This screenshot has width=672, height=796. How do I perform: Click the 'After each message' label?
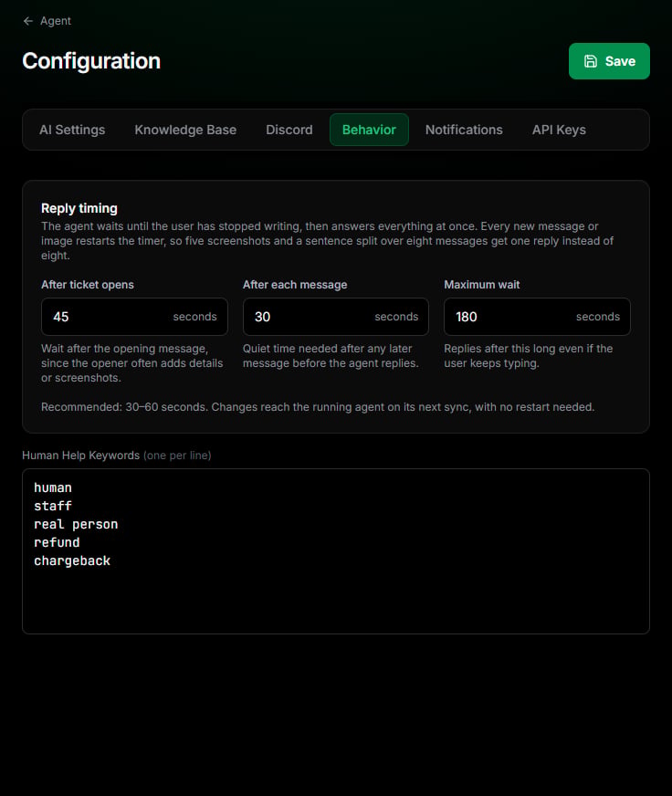[295, 285]
